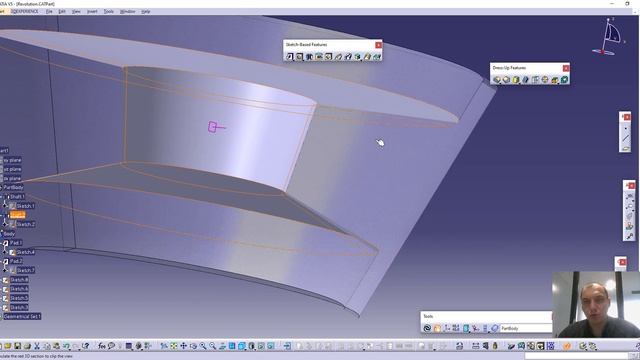Open the PartBody combo box in Tools toolbar
This screenshot has width=640, height=360.
[x=526, y=328]
